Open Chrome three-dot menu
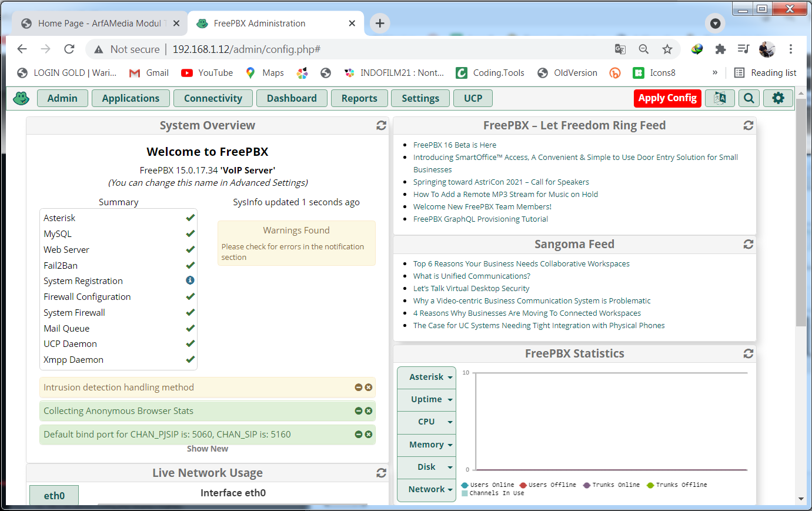This screenshot has width=812, height=511. (x=791, y=49)
